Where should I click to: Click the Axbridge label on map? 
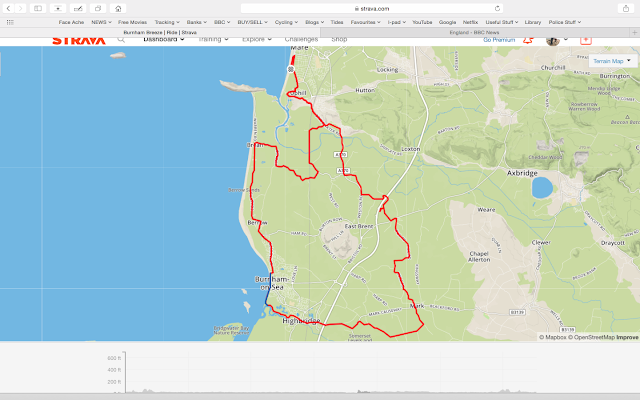click(522, 173)
